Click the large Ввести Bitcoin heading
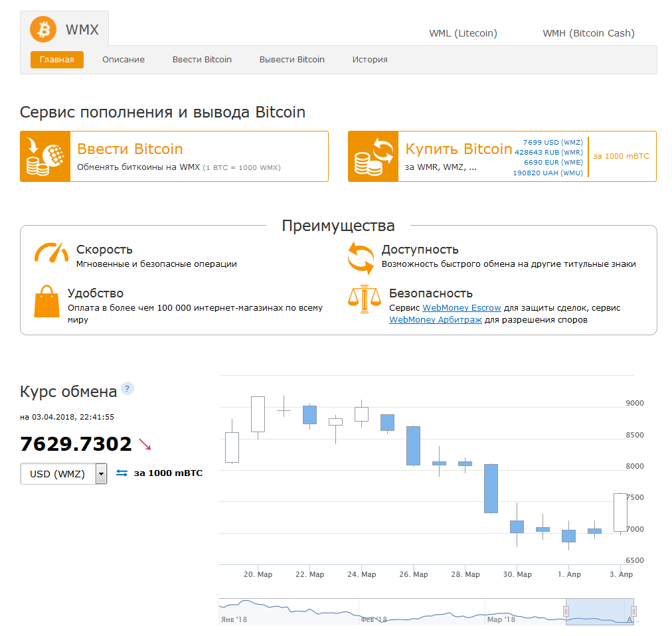This screenshot has width=672, height=636. click(x=130, y=149)
